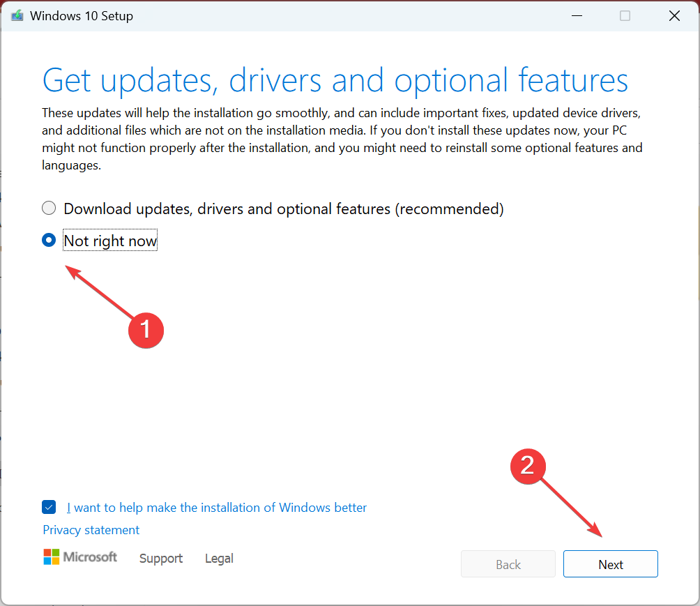Viewport: 700px width, 606px height.
Task: Click the 'Get updates, drivers and optional features' heading
Action: tap(335, 80)
